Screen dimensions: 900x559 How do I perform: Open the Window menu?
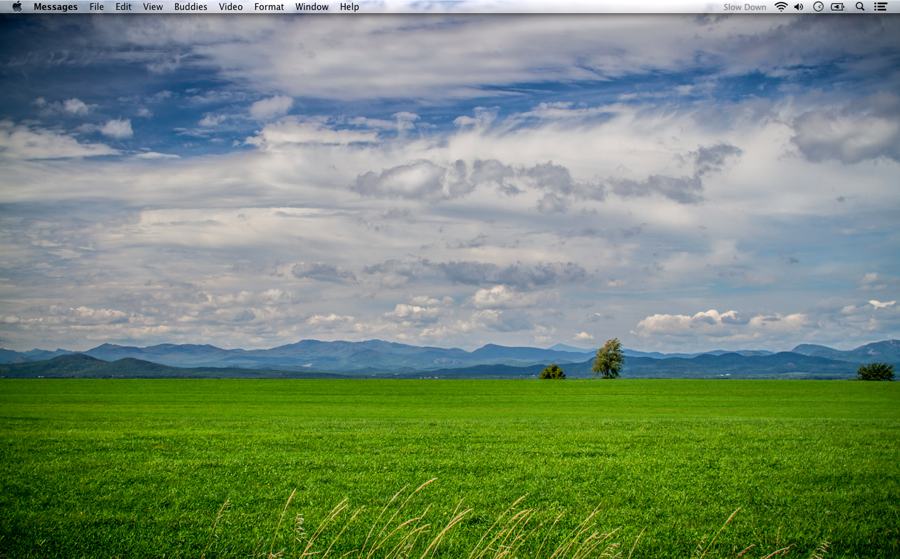312,7
